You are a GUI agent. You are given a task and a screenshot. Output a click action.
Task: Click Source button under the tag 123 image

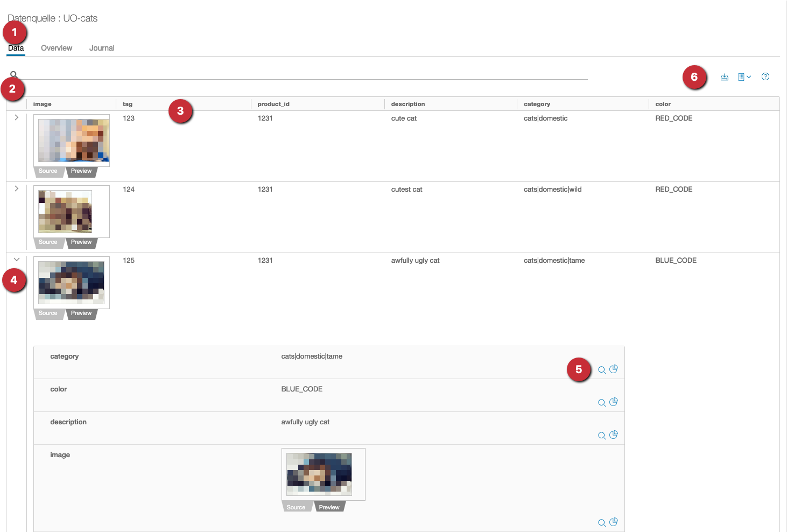(x=48, y=171)
